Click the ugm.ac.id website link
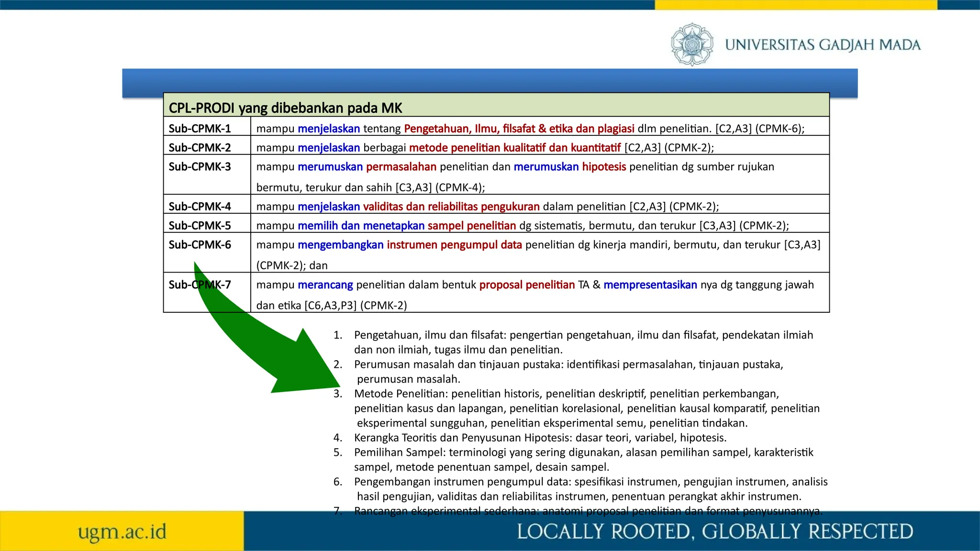 tap(122, 531)
